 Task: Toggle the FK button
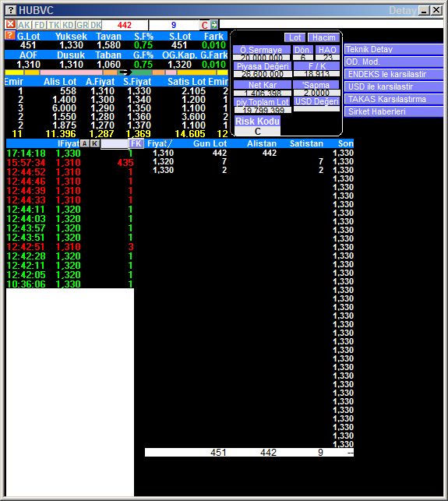[x=136, y=143]
